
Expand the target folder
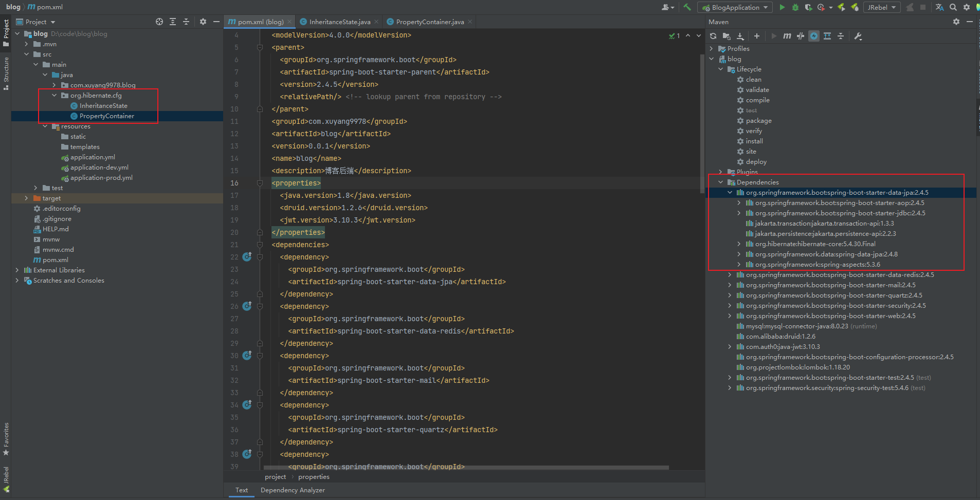coord(26,198)
